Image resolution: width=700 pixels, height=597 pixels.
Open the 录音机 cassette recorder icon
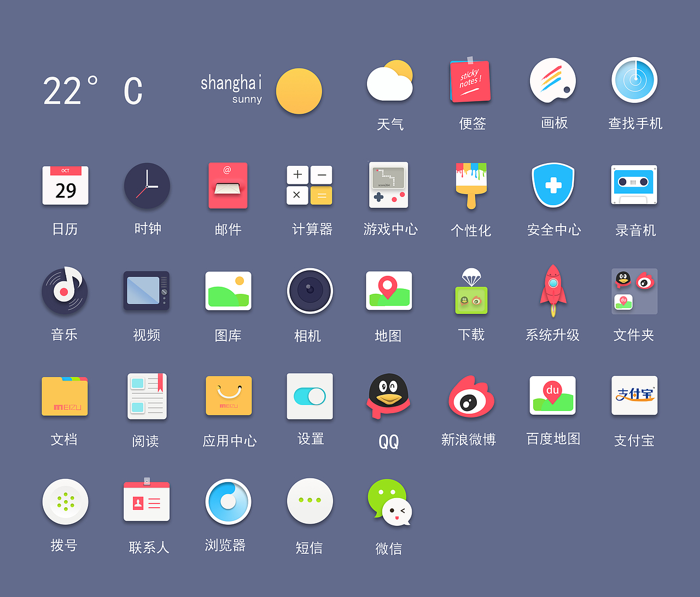634,185
